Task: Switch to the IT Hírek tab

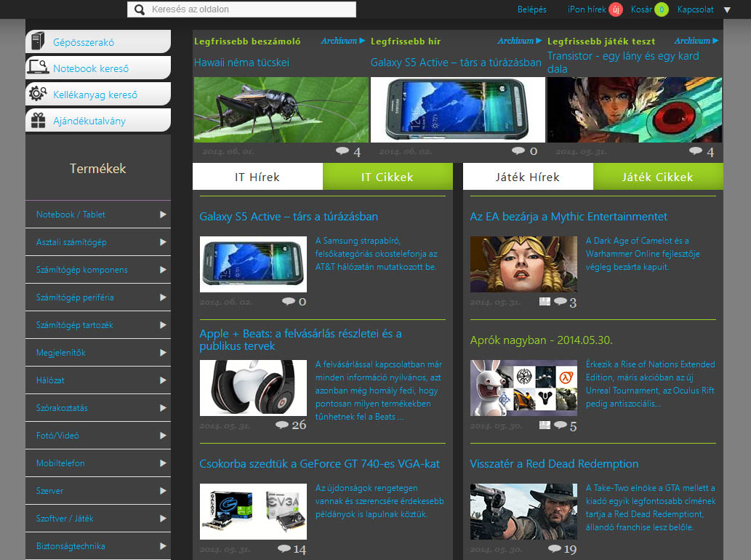Action: pyautogui.click(x=257, y=176)
